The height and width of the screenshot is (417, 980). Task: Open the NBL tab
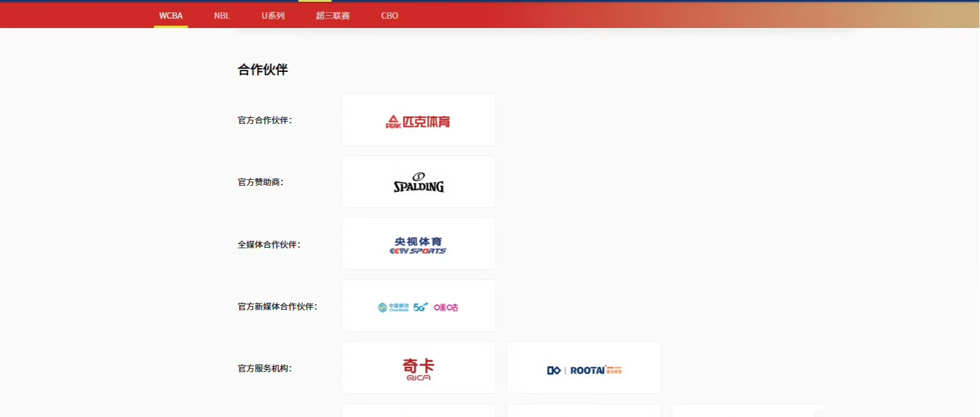[222, 16]
